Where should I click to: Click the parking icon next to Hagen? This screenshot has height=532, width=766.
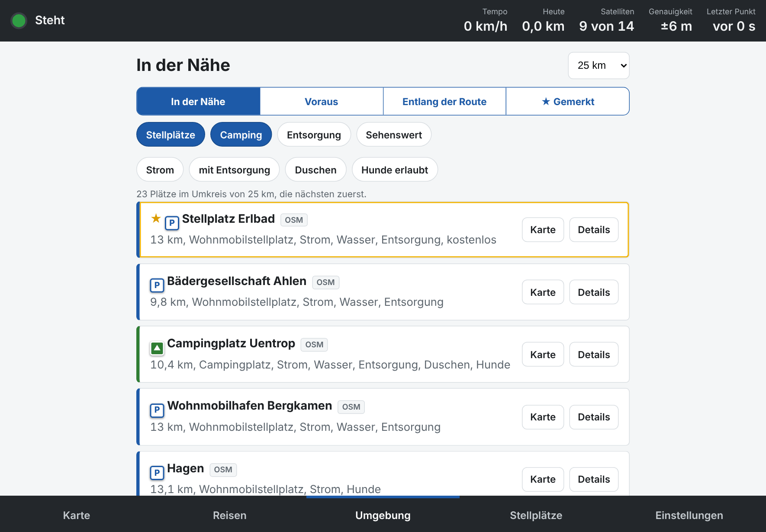coord(157,473)
